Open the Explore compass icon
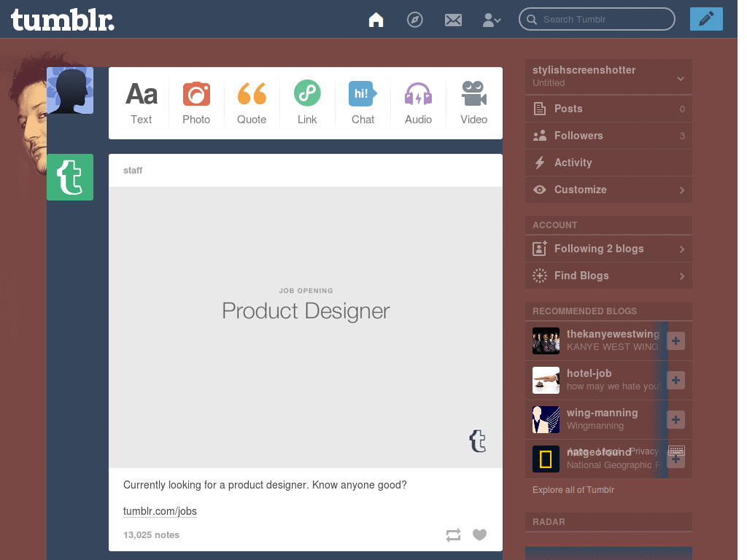The height and width of the screenshot is (560, 747). [414, 20]
